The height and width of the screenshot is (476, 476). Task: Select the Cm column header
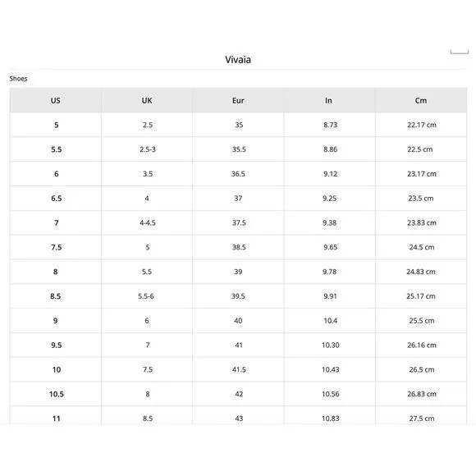click(x=421, y=100)
